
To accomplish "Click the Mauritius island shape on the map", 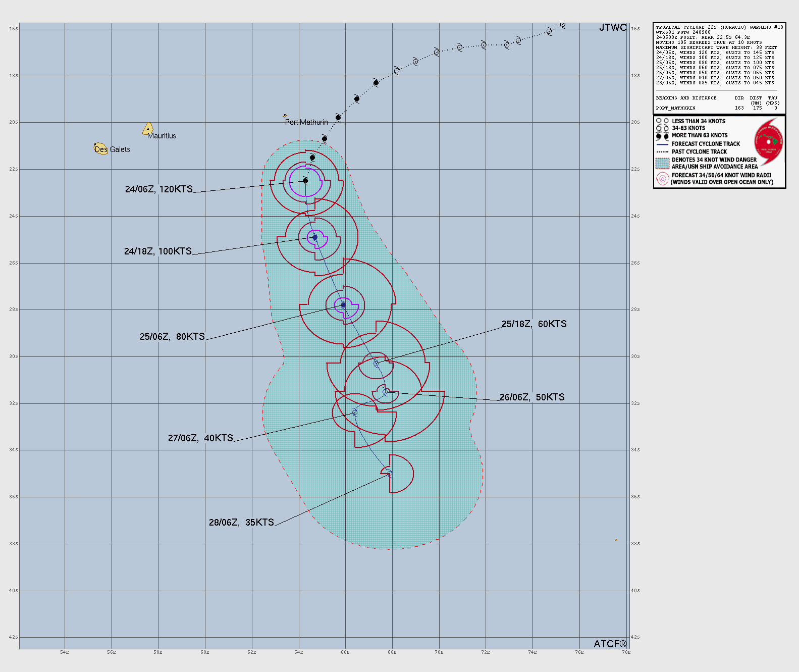I will tap(148, 129).
